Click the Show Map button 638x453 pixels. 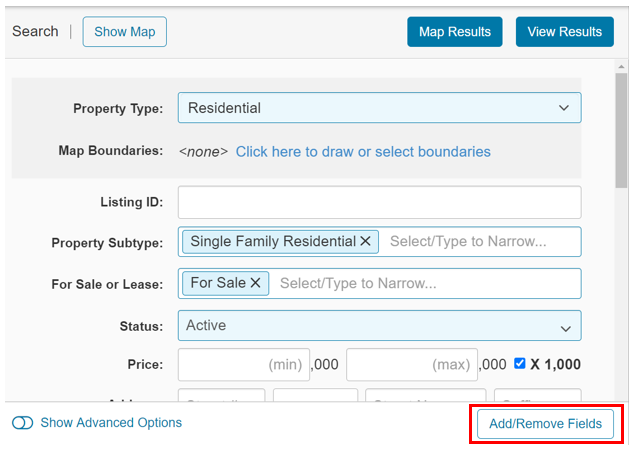tap(125, 32)
